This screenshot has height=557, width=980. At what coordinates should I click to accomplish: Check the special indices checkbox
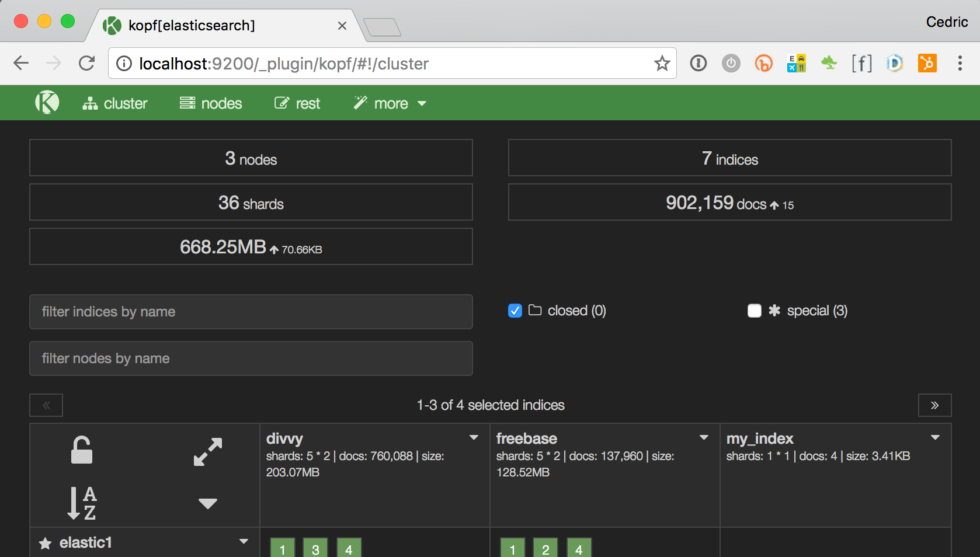coord(755,311)
